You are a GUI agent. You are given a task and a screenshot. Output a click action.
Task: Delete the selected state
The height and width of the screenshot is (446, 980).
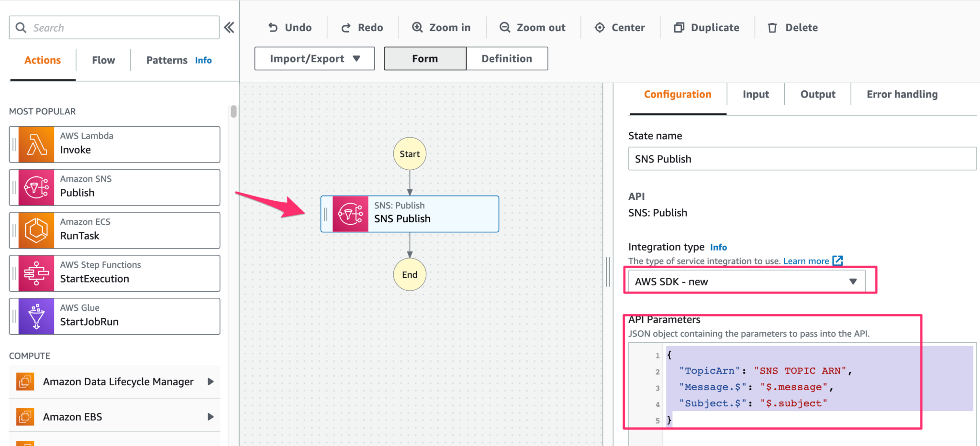pos(772,27)
